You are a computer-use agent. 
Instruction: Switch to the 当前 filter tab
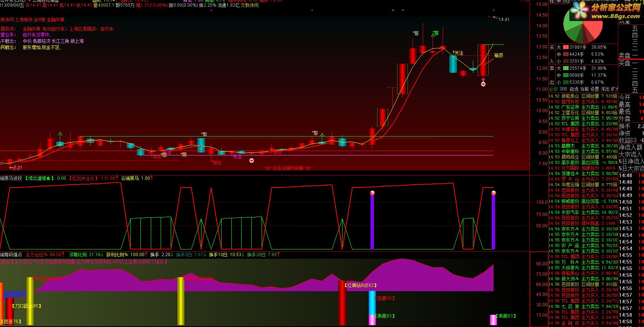tap(584, 89)
